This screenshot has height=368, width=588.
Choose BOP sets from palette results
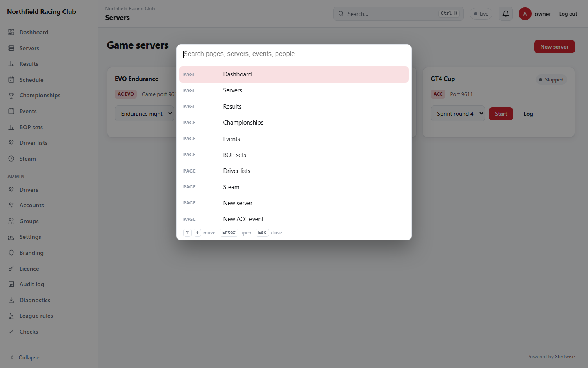pyautogui.click(x=294, y=155)
